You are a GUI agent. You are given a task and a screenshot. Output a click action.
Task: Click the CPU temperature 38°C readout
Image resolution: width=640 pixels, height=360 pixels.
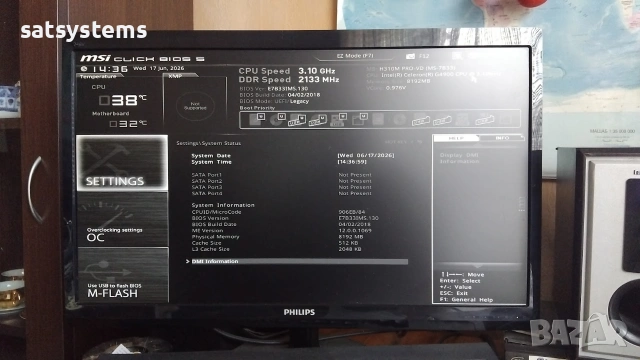point(122,100)
